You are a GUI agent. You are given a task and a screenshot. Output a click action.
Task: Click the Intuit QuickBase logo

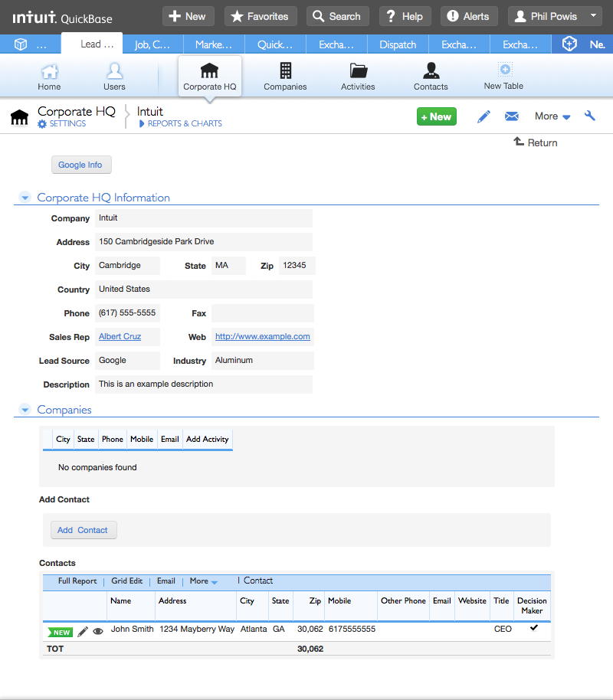click(62, 18)
